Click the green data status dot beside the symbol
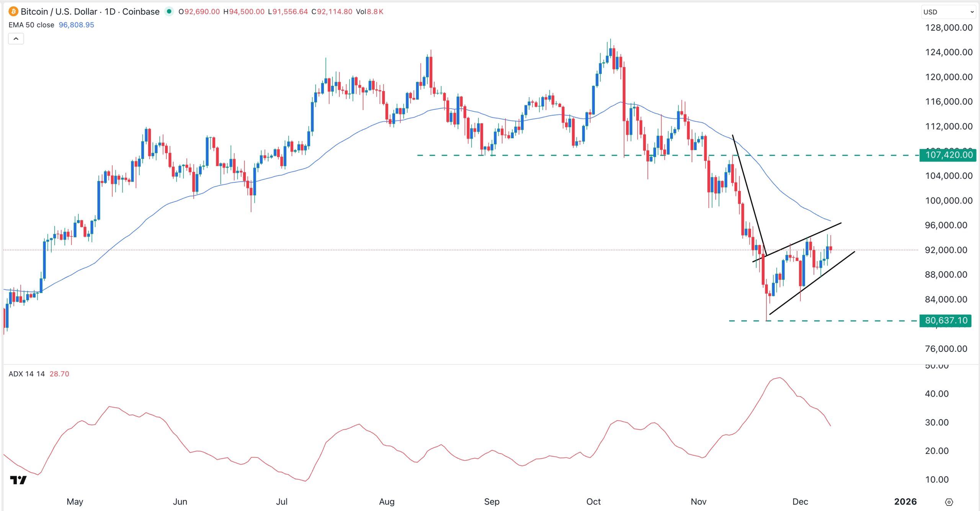 [168, 12]
